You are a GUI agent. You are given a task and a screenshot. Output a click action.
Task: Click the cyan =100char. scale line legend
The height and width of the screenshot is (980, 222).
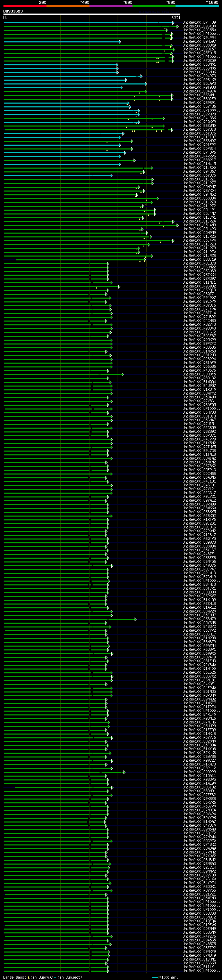(x=155, y=977)
